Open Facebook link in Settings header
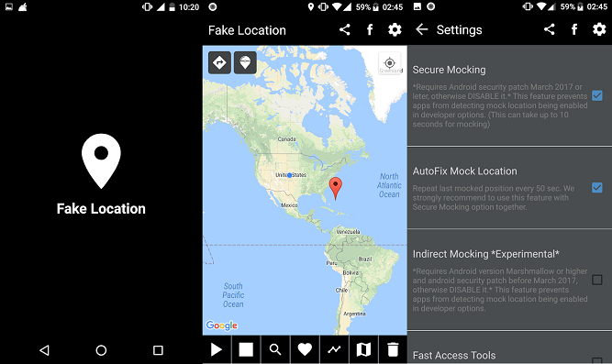 (x=574, y=29)
